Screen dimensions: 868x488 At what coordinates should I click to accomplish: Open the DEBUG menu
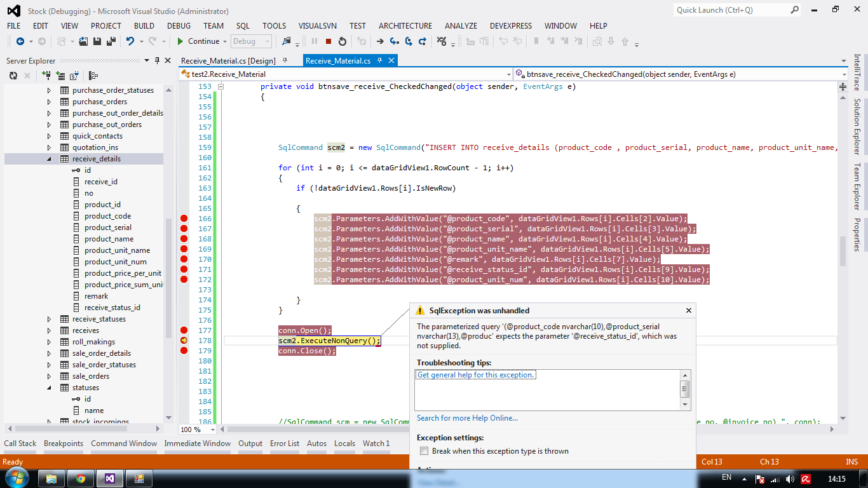(x=179, y=26)
